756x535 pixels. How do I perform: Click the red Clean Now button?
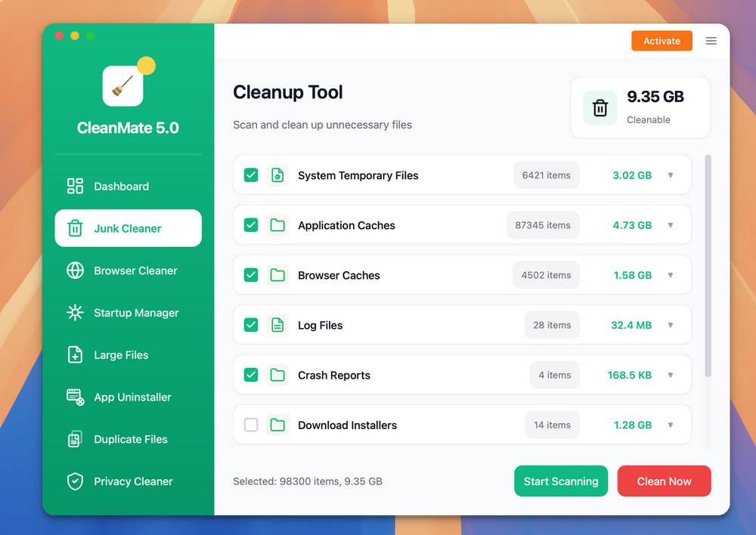tap(665, 481)
